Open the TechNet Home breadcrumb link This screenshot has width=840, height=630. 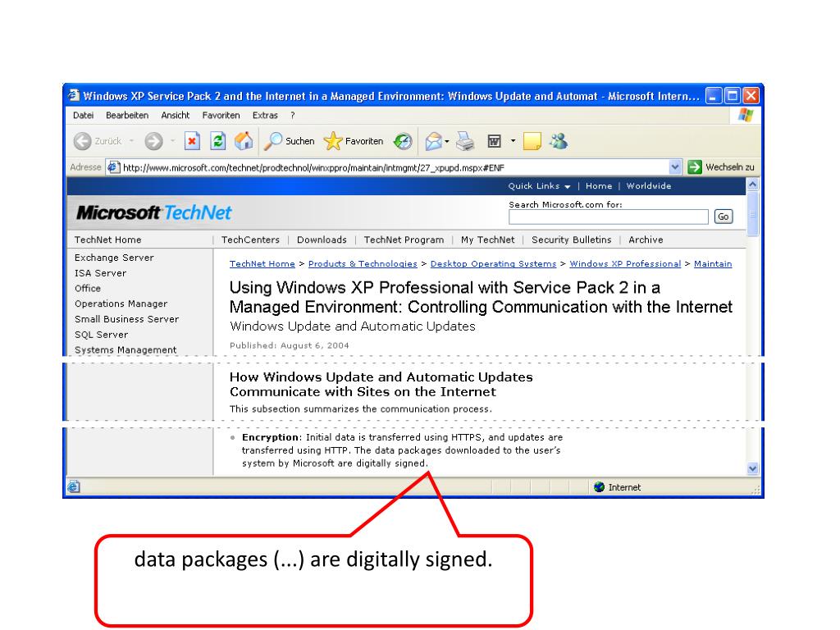(262, 263)
